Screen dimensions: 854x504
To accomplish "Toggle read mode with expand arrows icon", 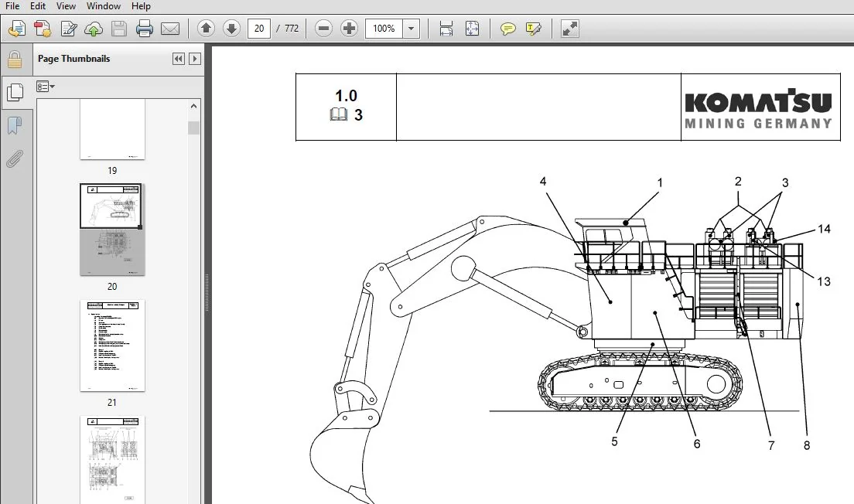I will [x=569, y=29].
